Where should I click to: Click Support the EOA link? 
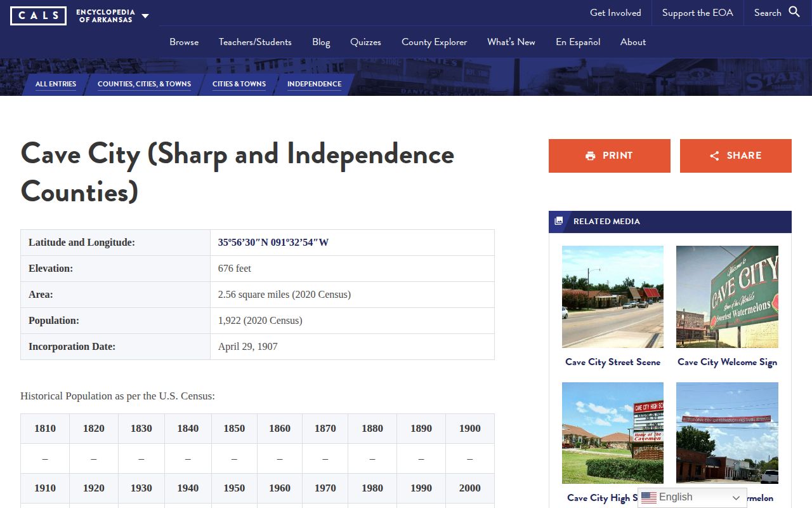[698, 13]
